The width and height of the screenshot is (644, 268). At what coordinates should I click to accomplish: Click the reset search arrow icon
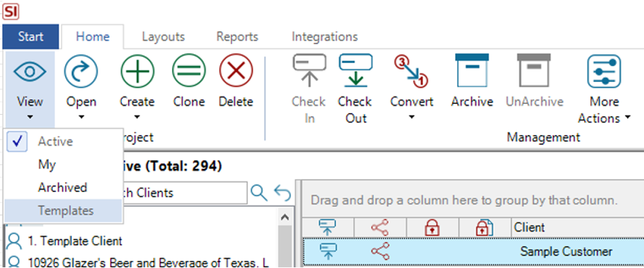tap(283, 192)
